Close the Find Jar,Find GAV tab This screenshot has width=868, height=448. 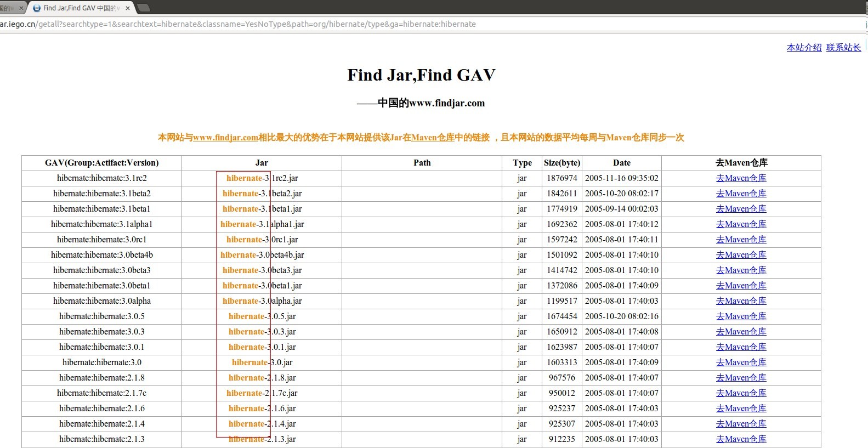click(x=128, y=8)
